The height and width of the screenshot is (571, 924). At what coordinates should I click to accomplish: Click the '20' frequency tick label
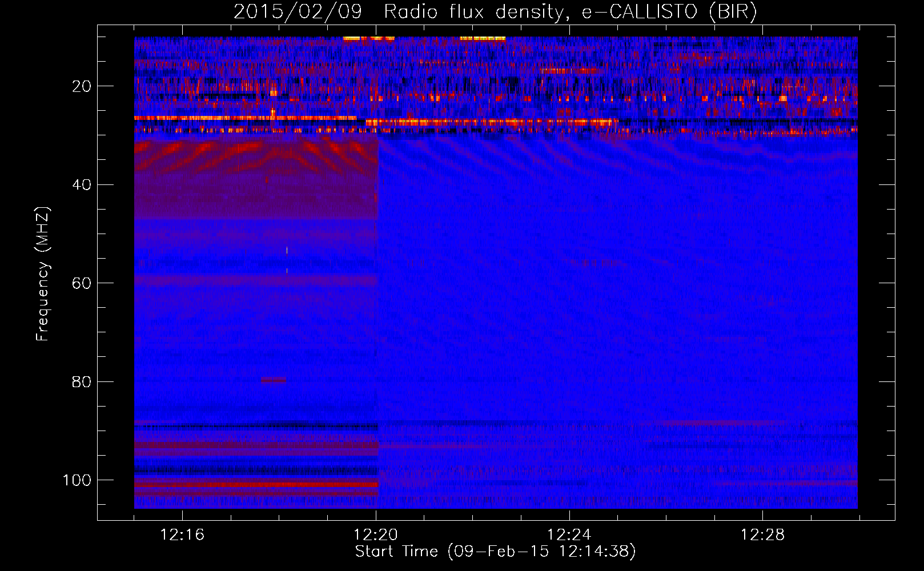tap(82, 86)
